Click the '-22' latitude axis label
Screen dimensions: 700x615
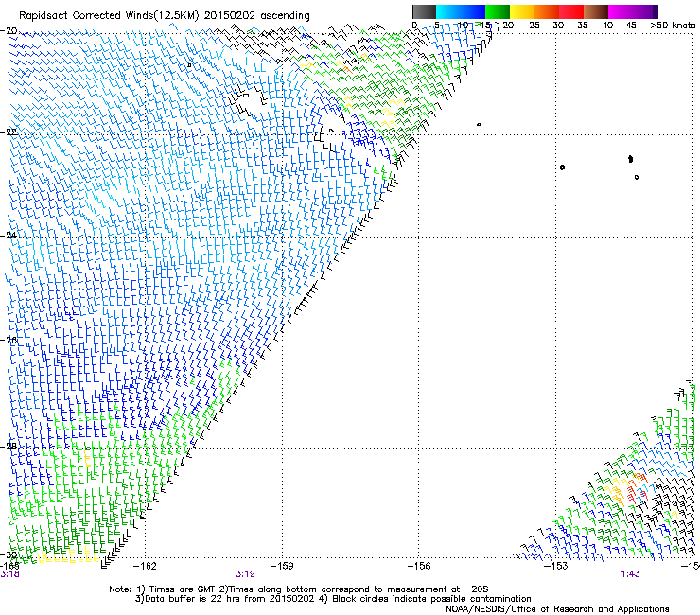coord(9,132)
